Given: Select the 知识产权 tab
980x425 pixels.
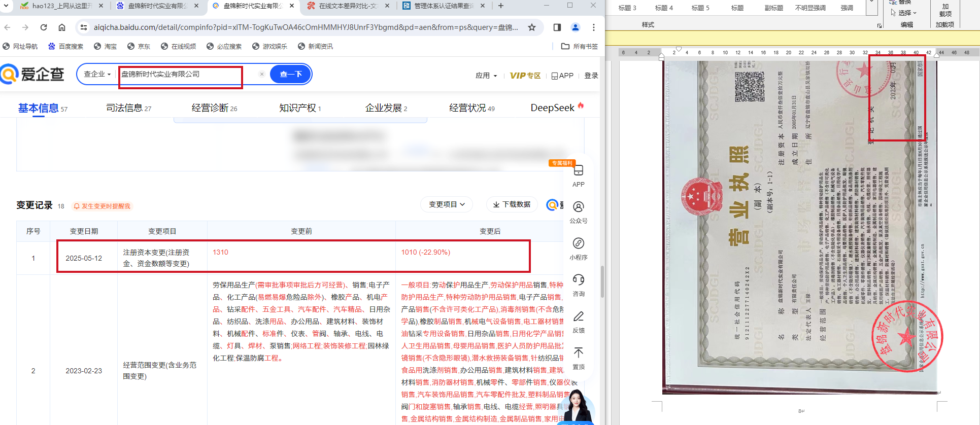Looking at the screenshot, I should point(300,108).
